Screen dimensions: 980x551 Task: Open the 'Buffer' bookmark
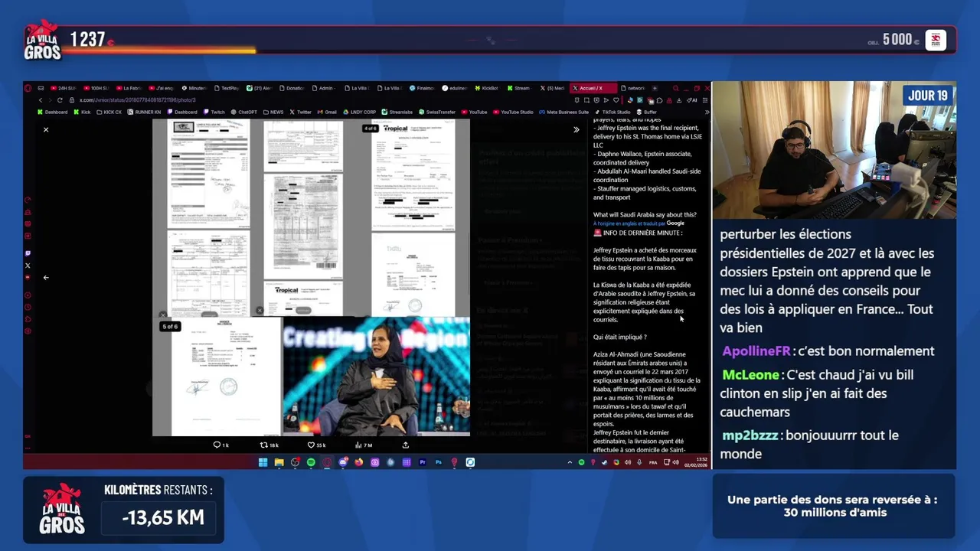[647, 112]
